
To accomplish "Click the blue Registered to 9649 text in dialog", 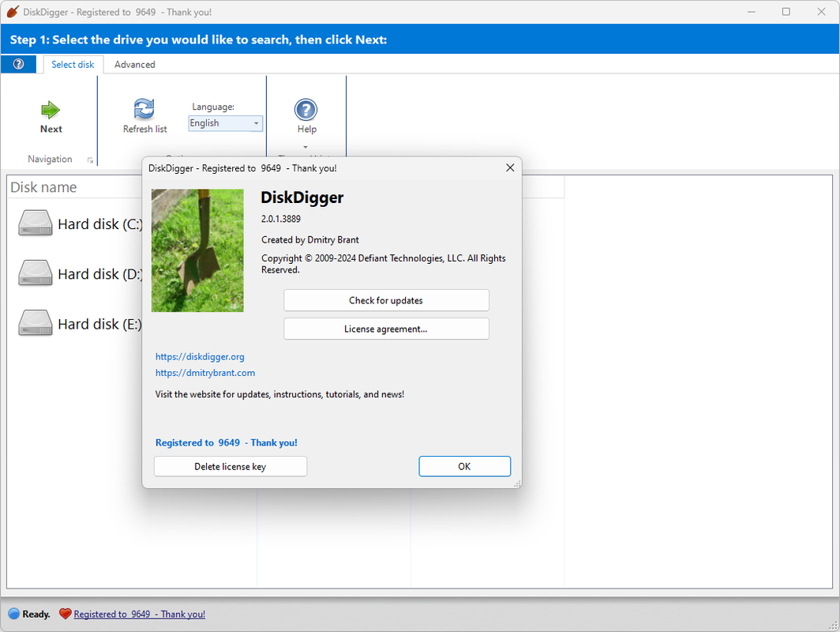I will [226, 442].
